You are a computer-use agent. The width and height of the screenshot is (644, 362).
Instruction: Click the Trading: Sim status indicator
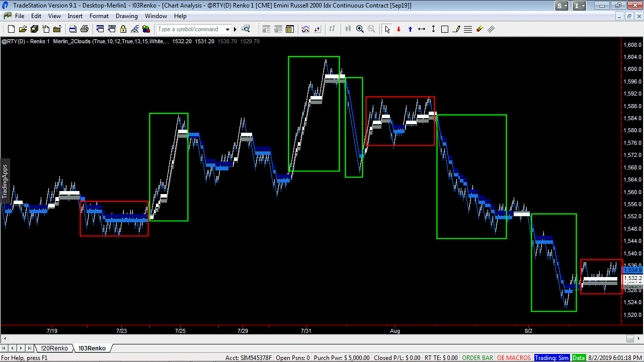click(552, 358)
